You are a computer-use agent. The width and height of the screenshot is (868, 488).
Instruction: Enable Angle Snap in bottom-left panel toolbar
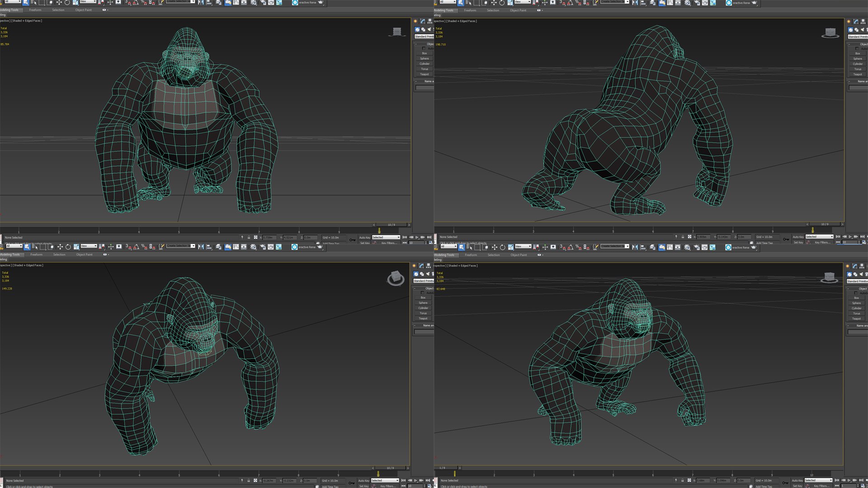click(x=136, y=247)
